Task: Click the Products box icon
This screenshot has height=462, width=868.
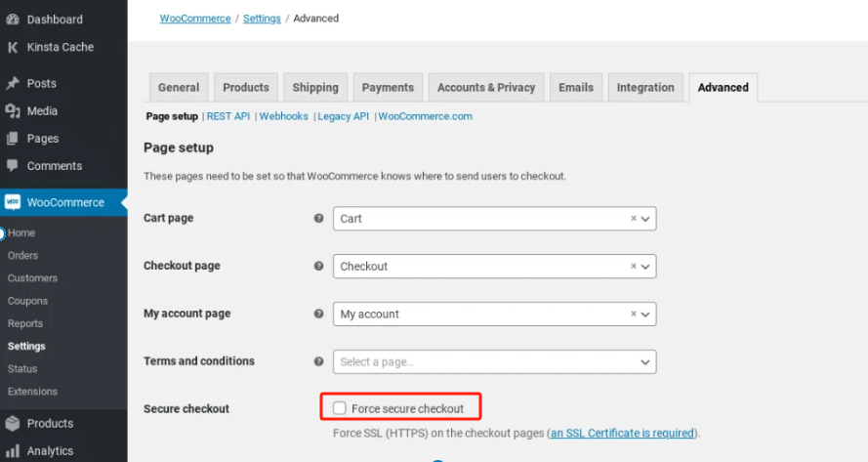Action: click(13, 423)
